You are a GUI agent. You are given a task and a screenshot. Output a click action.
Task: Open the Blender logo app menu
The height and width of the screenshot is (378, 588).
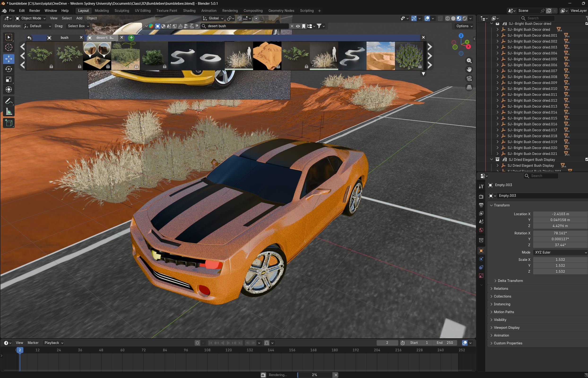tap(4, 11)
